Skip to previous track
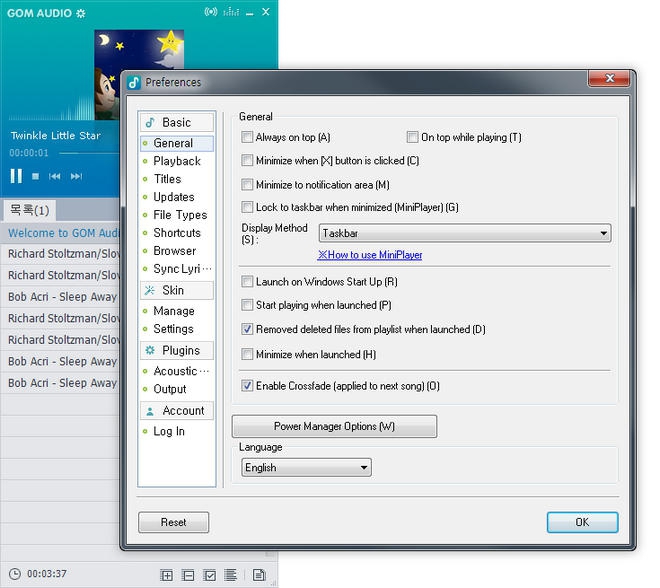 point(55,176)
